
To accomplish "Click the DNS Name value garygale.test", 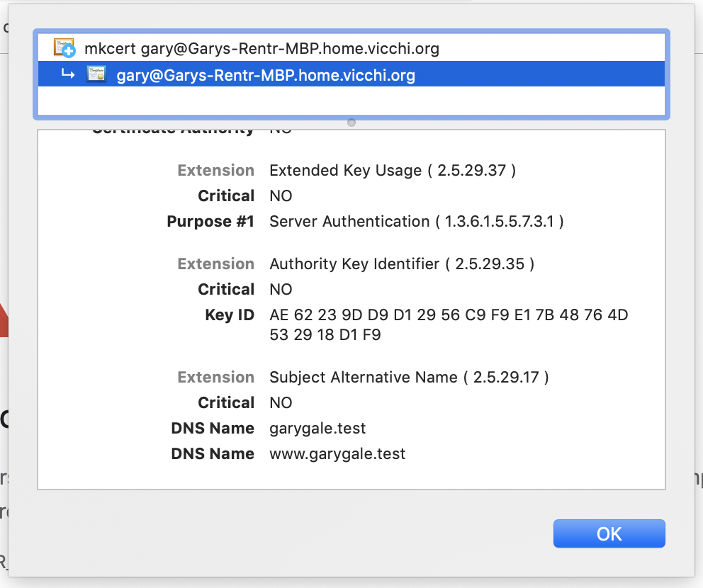I will point(317,429).
